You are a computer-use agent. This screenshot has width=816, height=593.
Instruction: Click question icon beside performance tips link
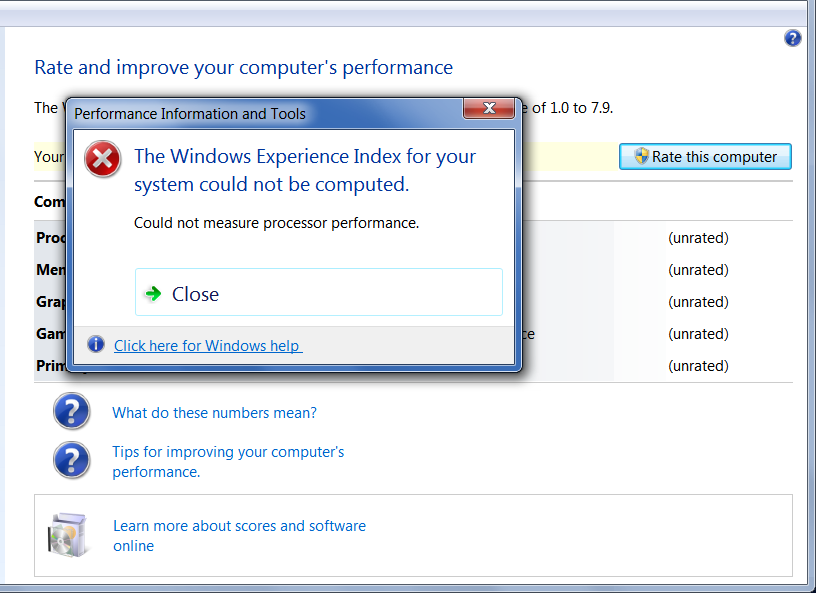pyautogui.click(x=72, y=460)
